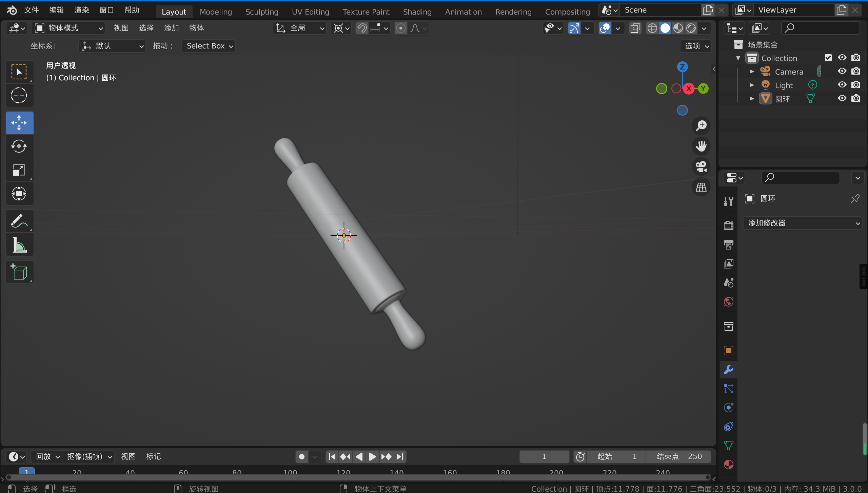Switch to wireframe viewport shading
The height and width of the screenshot is (493, 868).
click(652, 28)
